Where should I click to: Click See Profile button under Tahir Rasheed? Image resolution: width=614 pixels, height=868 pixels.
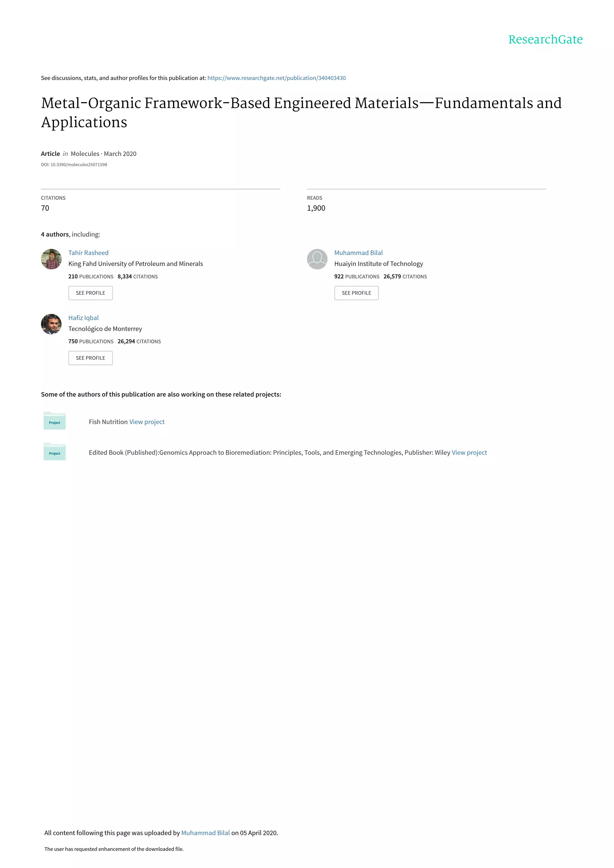pyautogui.click(x=90, y=293)
